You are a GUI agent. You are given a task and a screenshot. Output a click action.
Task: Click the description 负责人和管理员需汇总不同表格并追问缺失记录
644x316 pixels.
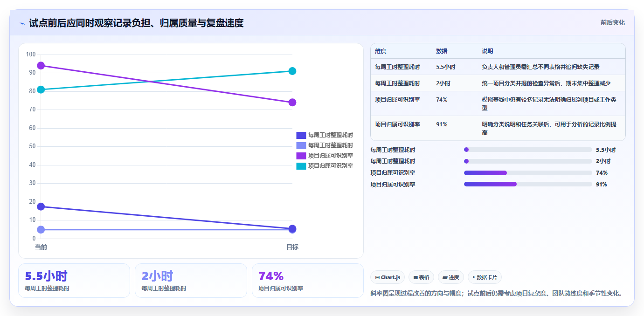pos(540,67)
